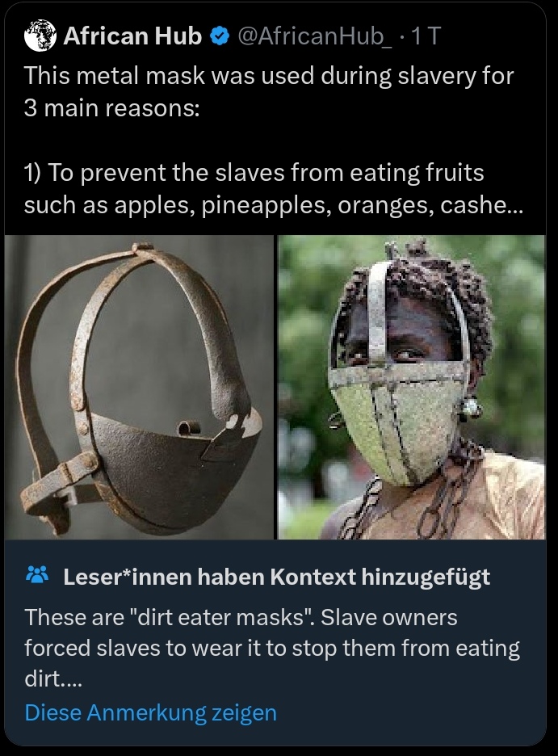This screenshot has height=756, width=558.
Task: Open the photo of woman wearing mask
Action: click(412, 387)
